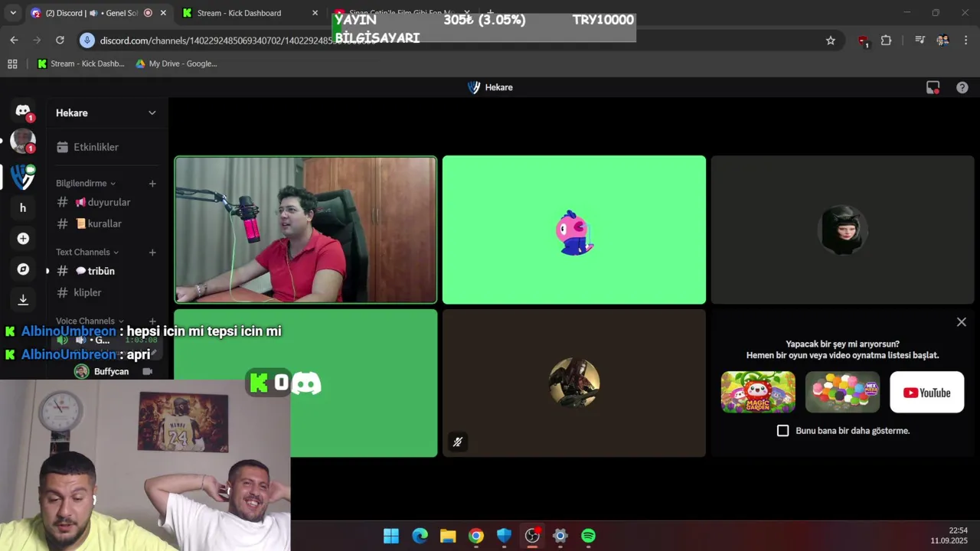Open Settings gear in taskbar
This screenshot has height=551, width=980.
(560, 536)
